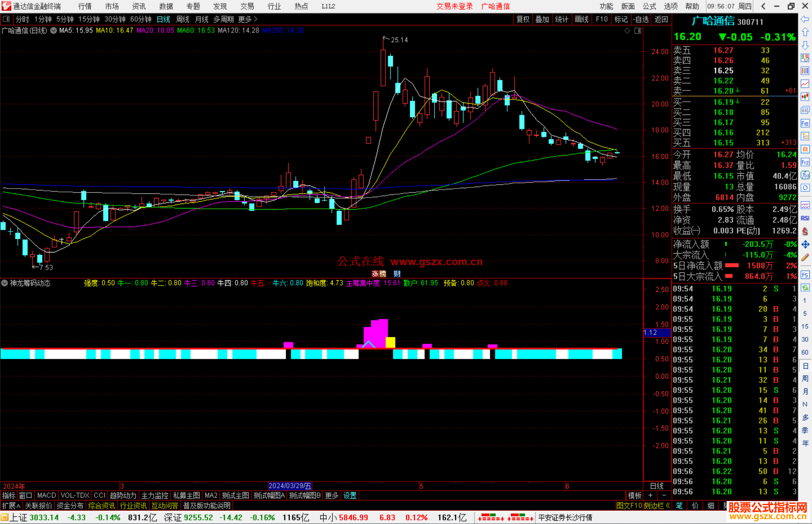Toggle the panel layout square at period bar left
Viewport: 812px width, 524px height.
6,19
